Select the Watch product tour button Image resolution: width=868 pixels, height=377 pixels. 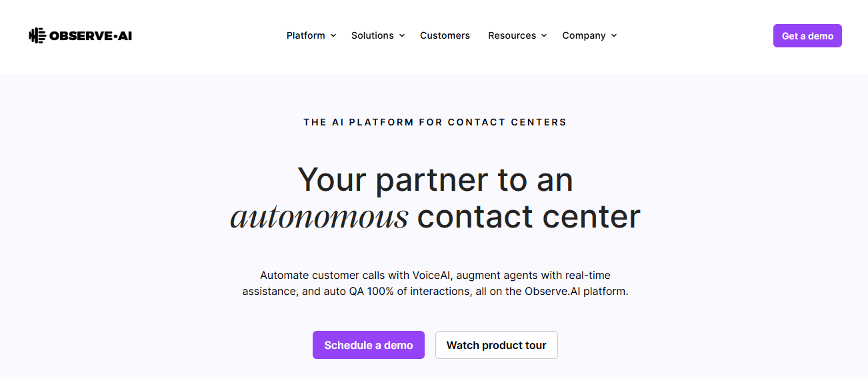497,345
